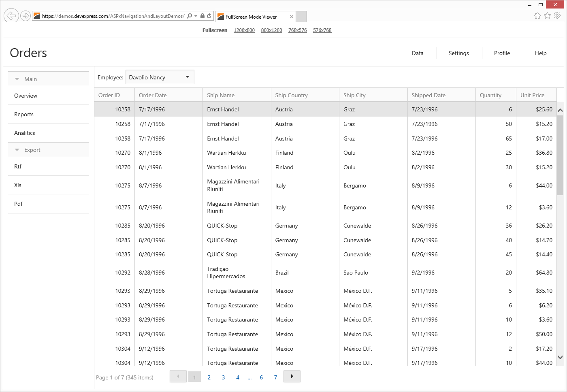
Task: Close the FullScreen Mode Viewer tab
Action: click(291, 17)
